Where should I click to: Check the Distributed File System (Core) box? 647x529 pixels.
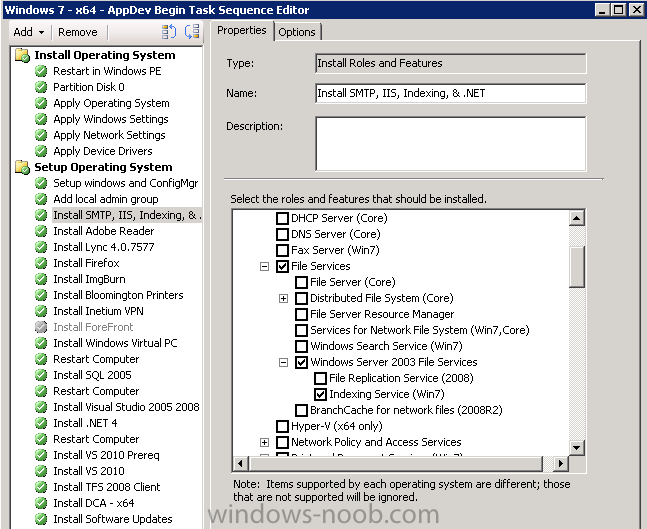point(301,298)
